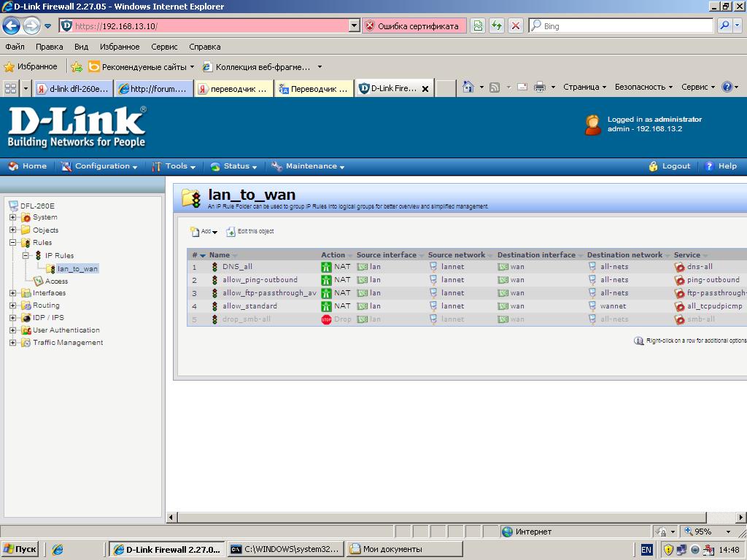Screen dimensions: 747x560
Task: Expand the Routing tree node
Action: tap(13, 306)
